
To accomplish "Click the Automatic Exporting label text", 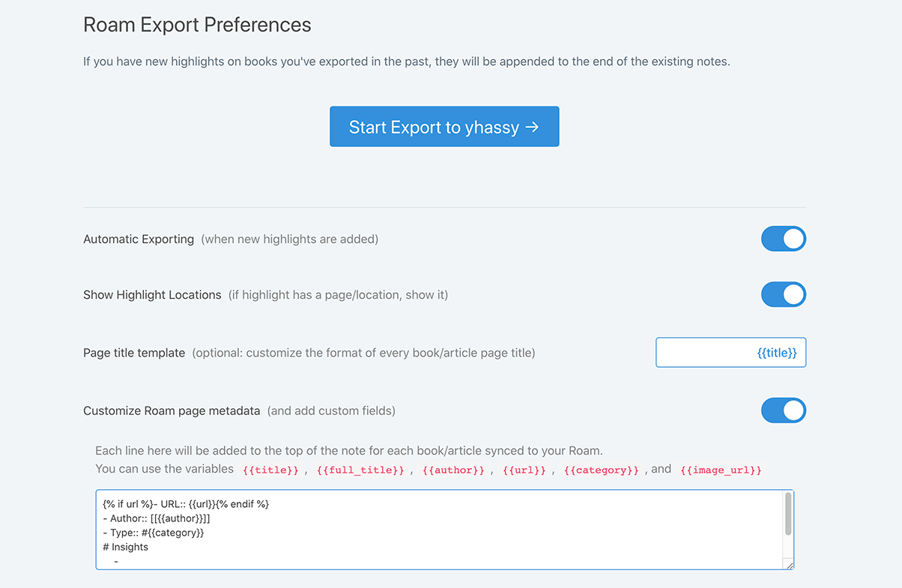I will click(x=139, y=240).
